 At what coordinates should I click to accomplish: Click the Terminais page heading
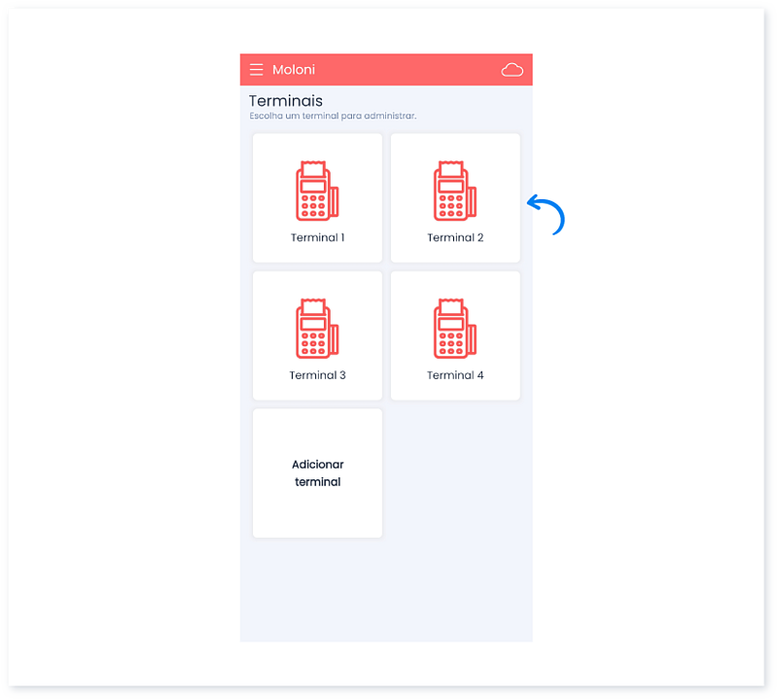click(x=285, y=101)
